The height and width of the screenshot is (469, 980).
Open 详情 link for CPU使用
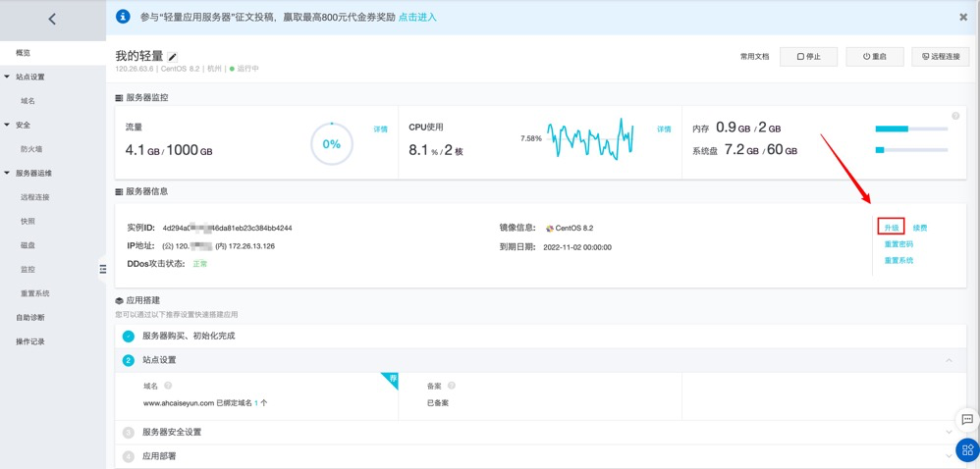664,130
